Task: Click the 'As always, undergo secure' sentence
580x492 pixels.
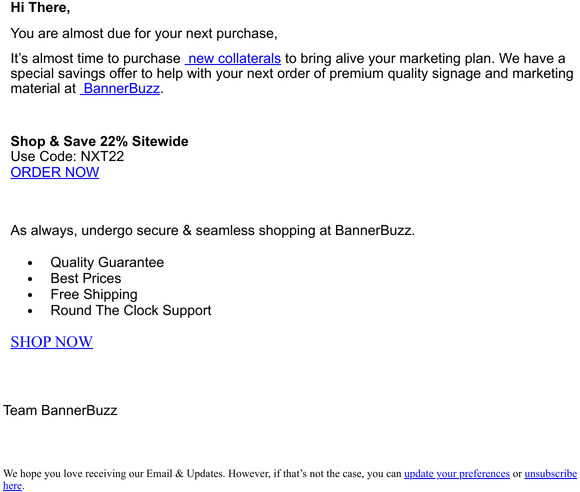Action: tap(213, 230)
